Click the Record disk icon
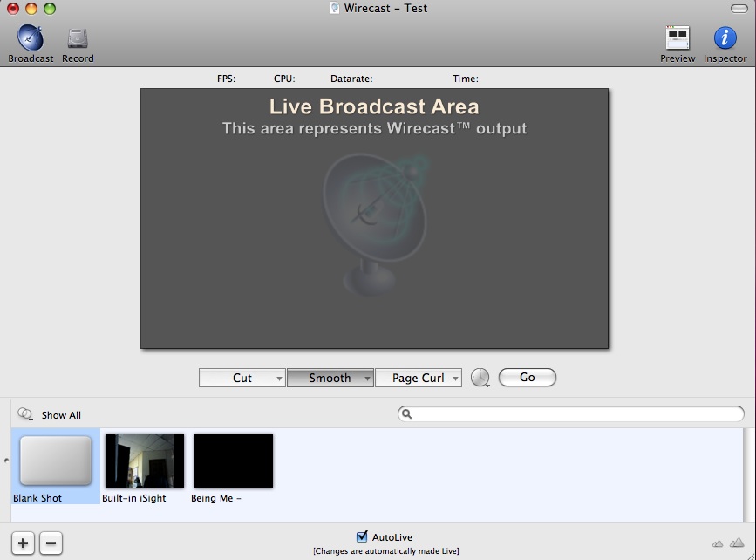 click(x=77, y=38)
